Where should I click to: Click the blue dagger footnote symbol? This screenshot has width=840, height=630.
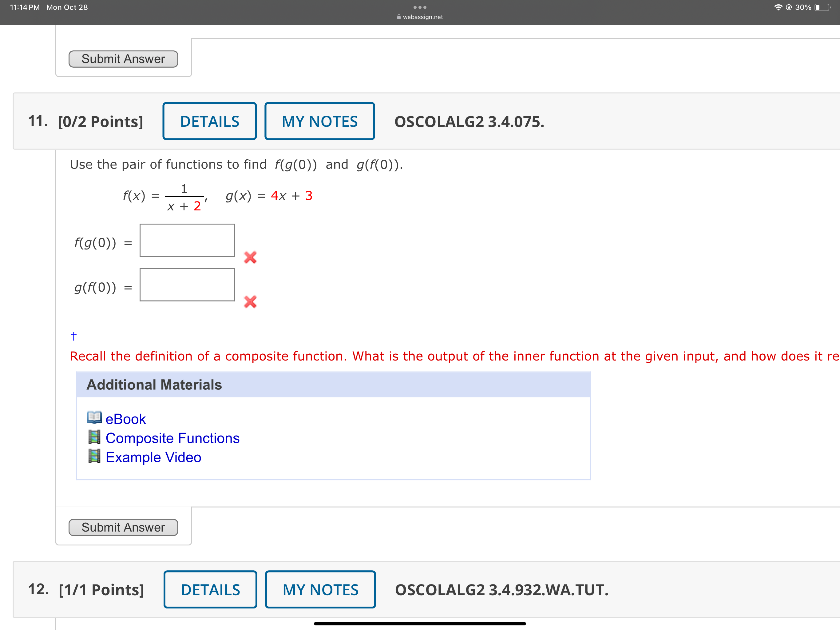pos(74,336)
